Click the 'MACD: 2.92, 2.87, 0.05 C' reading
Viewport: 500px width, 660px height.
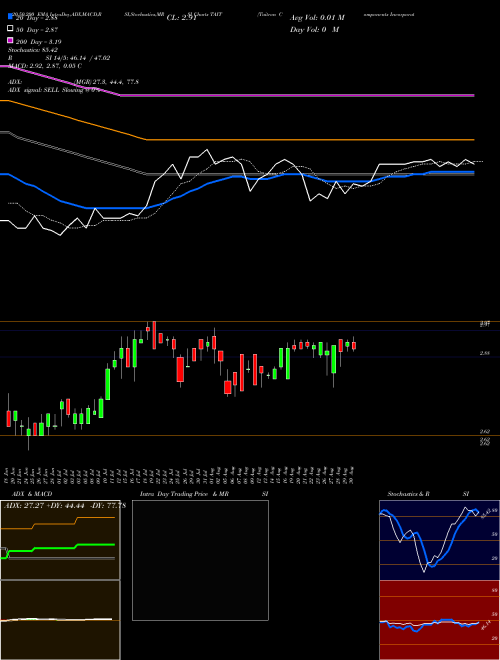tap(45, 66)
